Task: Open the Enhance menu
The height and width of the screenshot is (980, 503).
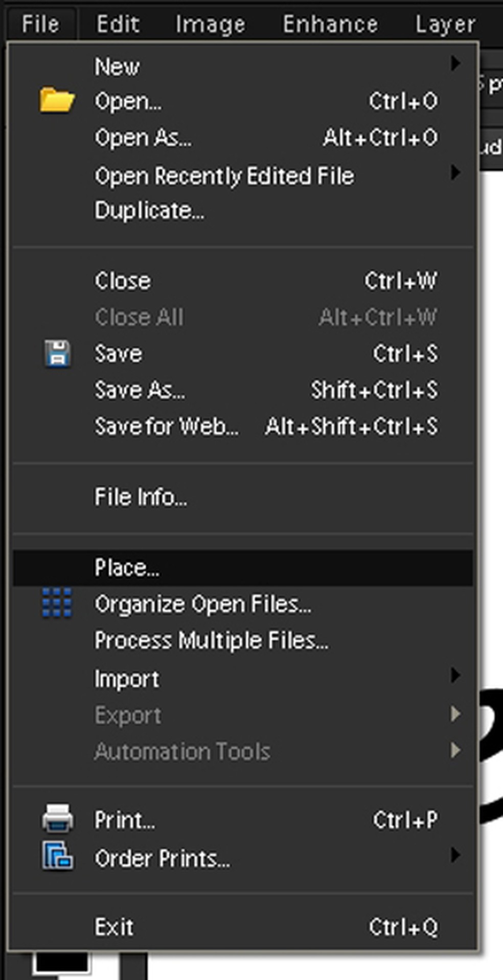Action: tap(330, 24)
